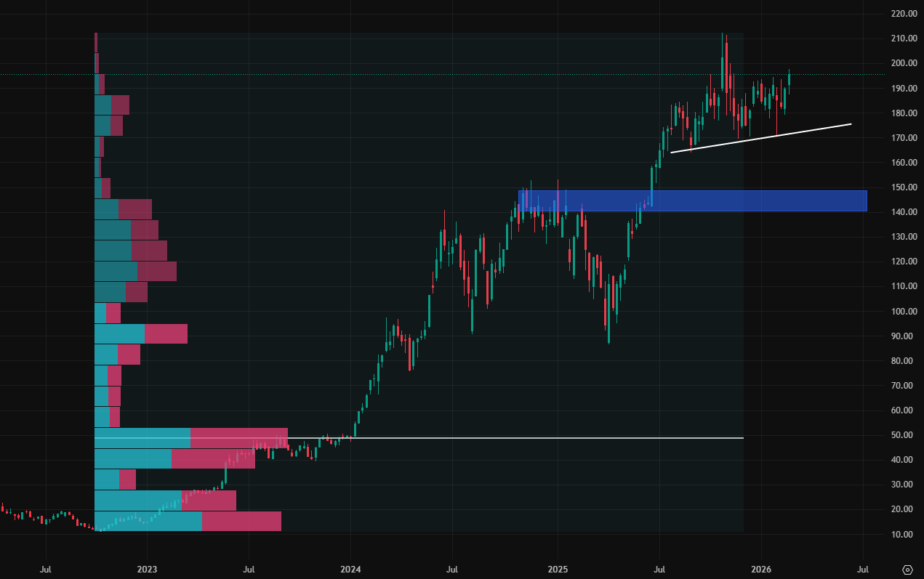Viewport: 924px width, 579px height.
Task: Click the 2026 label on time axis
Action: [761, 569]
